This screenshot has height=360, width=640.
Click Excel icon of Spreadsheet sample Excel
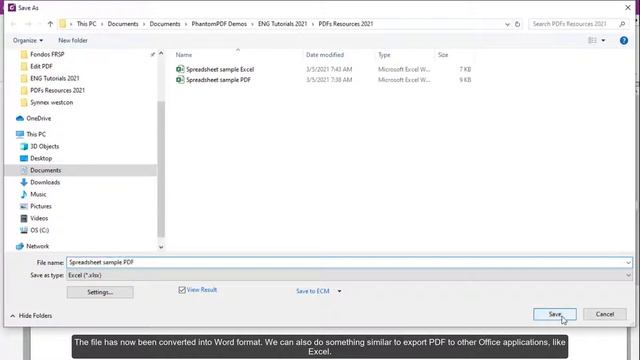tap(180, 69)
